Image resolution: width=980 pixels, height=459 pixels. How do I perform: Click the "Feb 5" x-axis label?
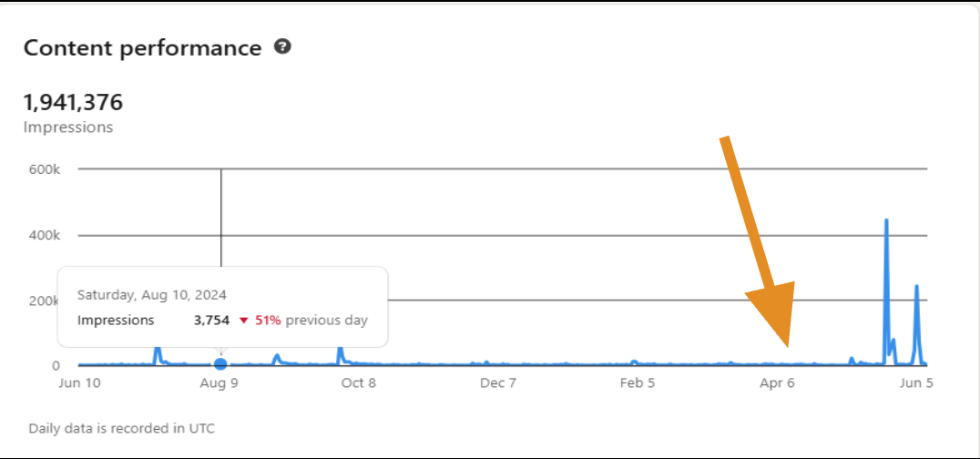638,382
